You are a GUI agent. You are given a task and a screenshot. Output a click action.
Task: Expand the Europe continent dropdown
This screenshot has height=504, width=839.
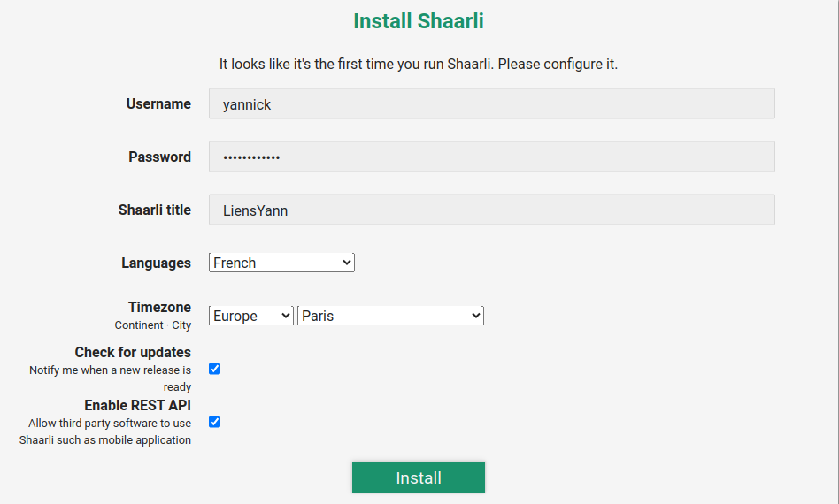click(x=251, y=316)
